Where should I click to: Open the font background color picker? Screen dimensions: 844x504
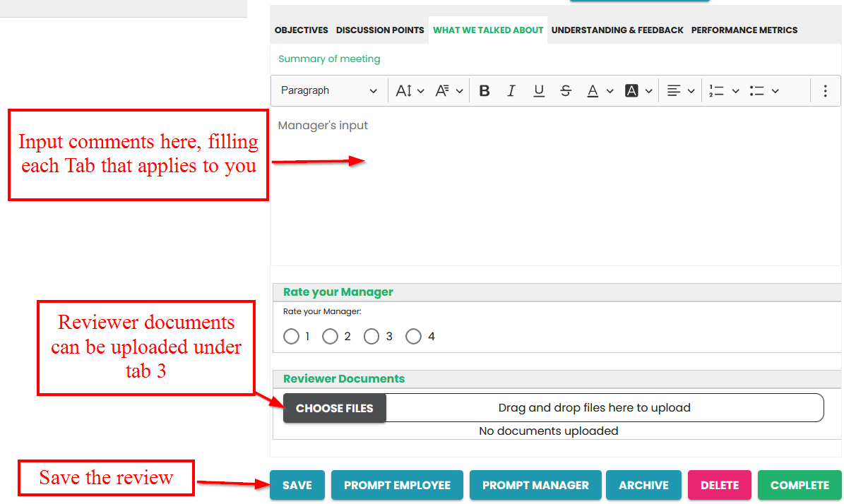(x=631, y=91)
